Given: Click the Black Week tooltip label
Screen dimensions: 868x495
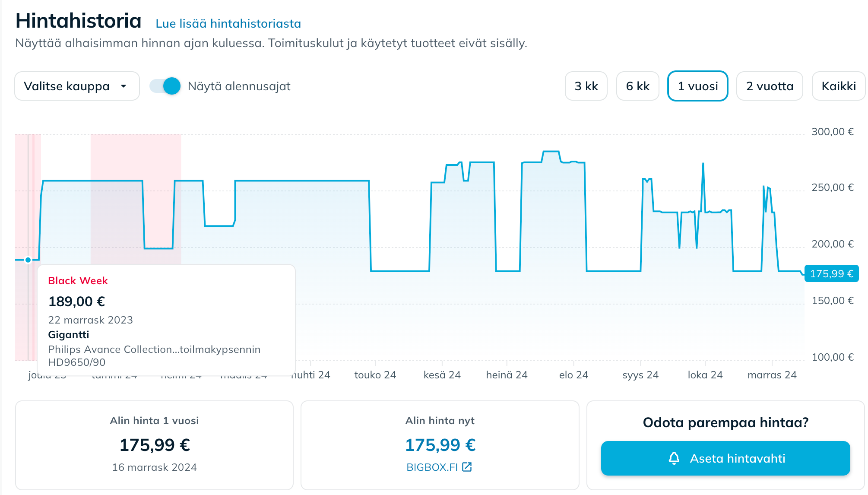Looking at the screenshot, I should pyautogui.click(x=78, y=281).
